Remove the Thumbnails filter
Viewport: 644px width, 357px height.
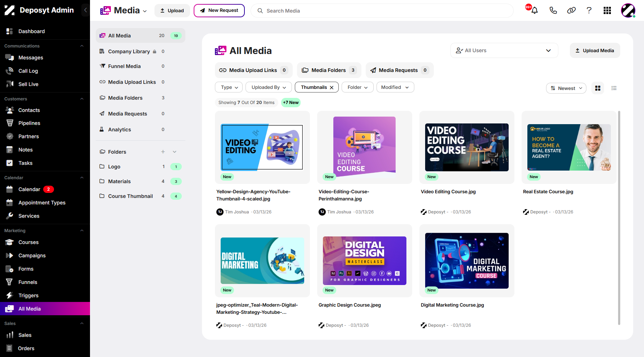tap(332, 87)
